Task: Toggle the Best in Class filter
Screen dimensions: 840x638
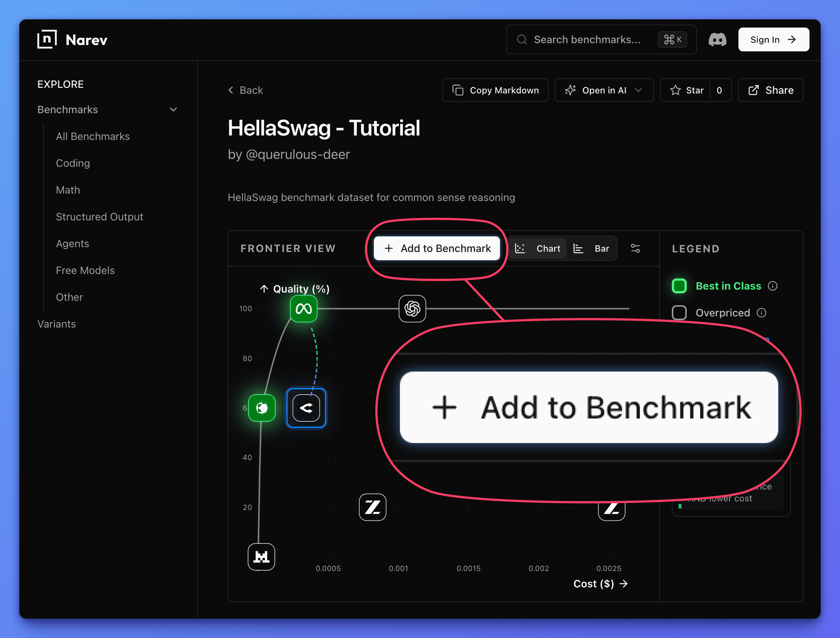Action: [x=679, y=286]
